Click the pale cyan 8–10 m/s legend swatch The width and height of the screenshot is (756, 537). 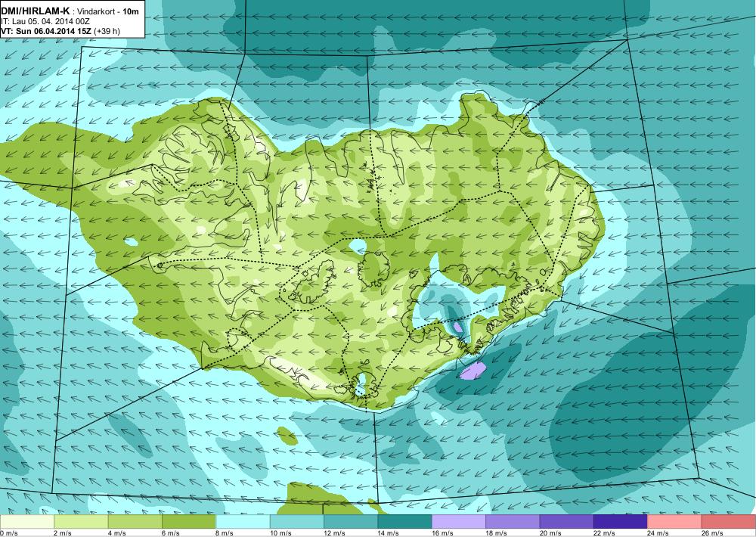[x=243, y=522]
